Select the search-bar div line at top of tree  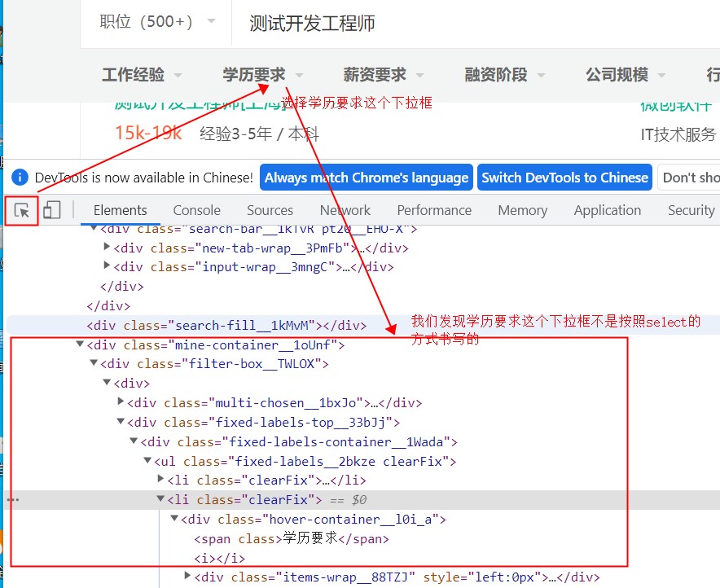pyautogui.click(x=258, y=229)
